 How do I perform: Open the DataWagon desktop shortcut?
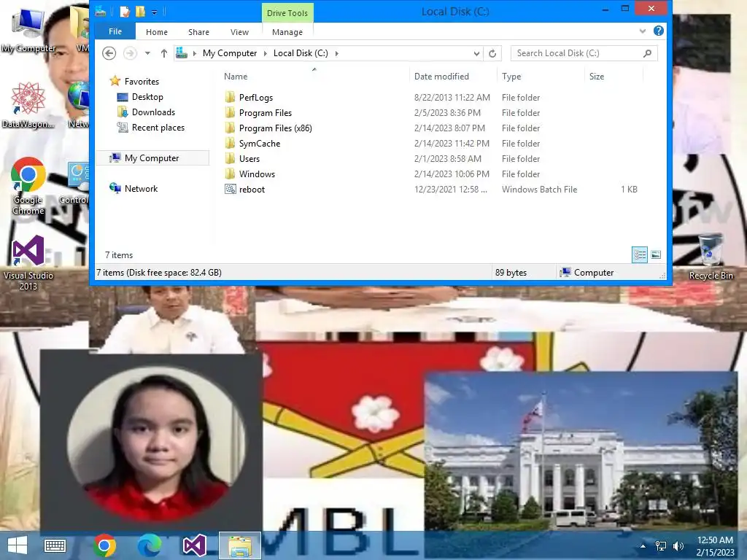(x=28, y=105)
